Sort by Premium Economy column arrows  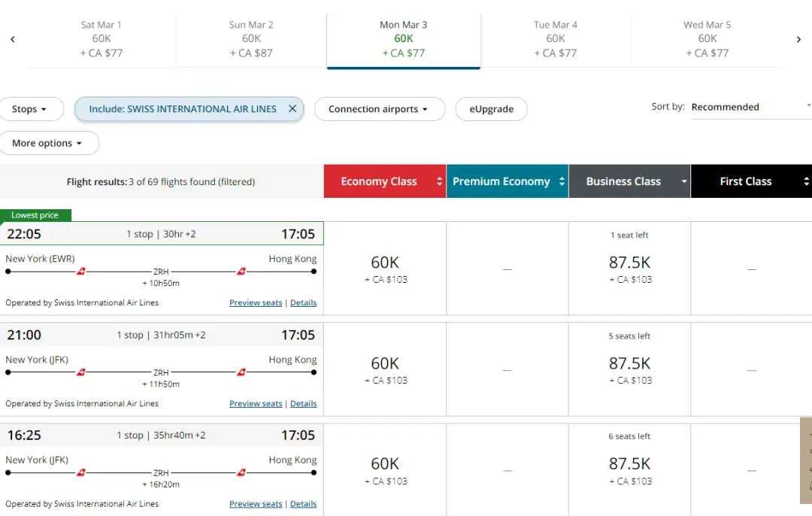[561, 181]
